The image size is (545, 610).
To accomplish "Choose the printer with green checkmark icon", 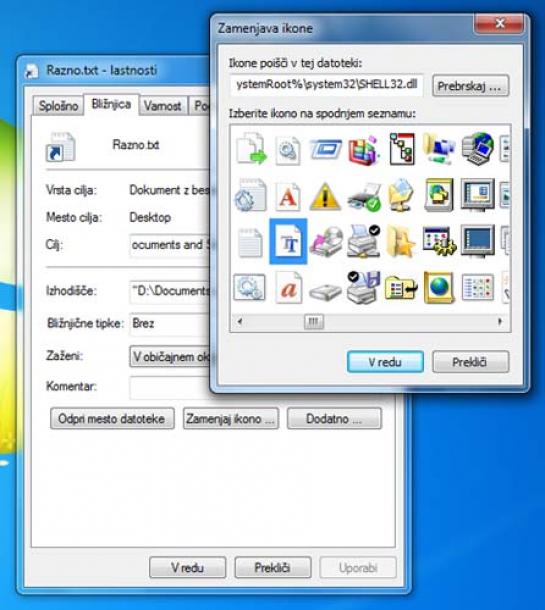I will pos(364,196).
